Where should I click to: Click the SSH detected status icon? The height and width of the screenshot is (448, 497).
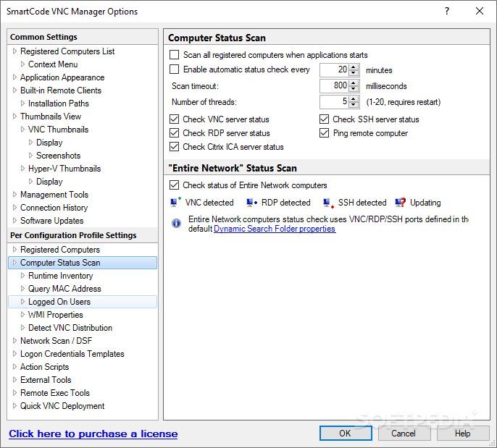pyautogui.click(x=328, y=203)
